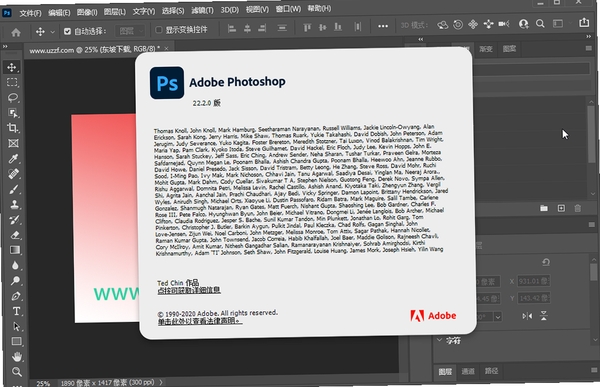Select the Brush tool

(x=14, y=189)
